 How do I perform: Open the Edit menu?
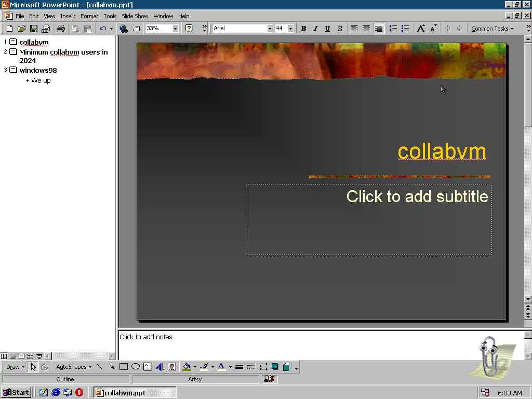[34, 16]
